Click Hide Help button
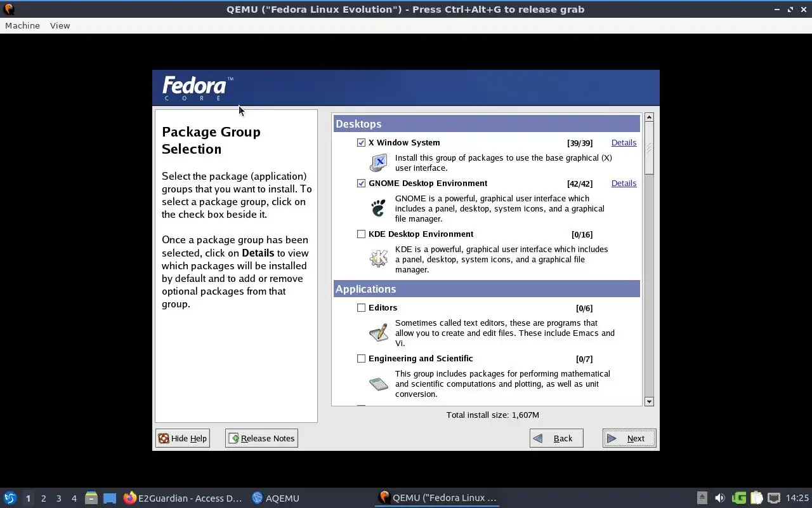The width and height of the screenshot is (812, 508). 183,438
